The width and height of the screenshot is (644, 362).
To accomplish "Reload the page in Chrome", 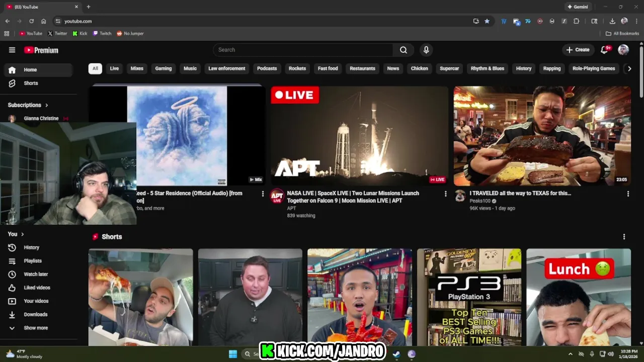I will [31, 21].
